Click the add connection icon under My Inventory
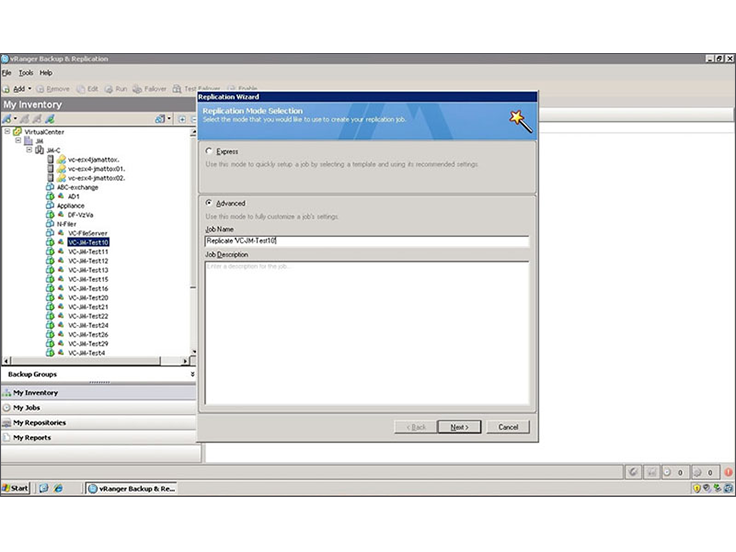 (8, 119)
